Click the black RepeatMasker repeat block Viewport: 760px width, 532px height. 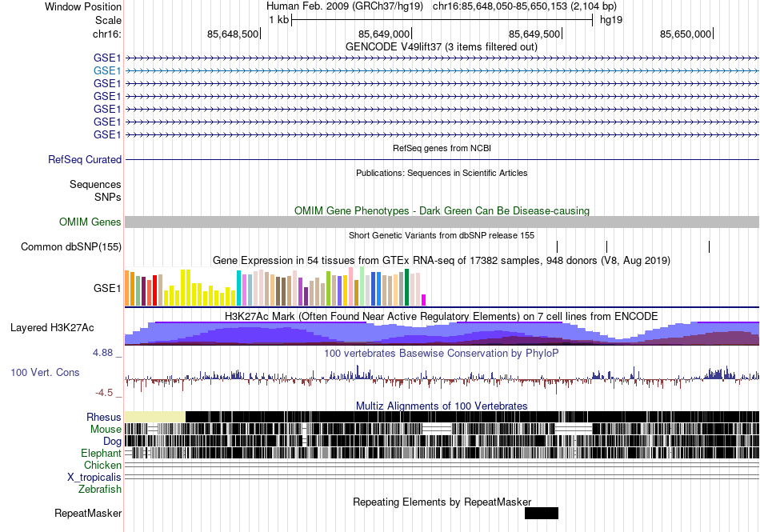tap(542, 513)
